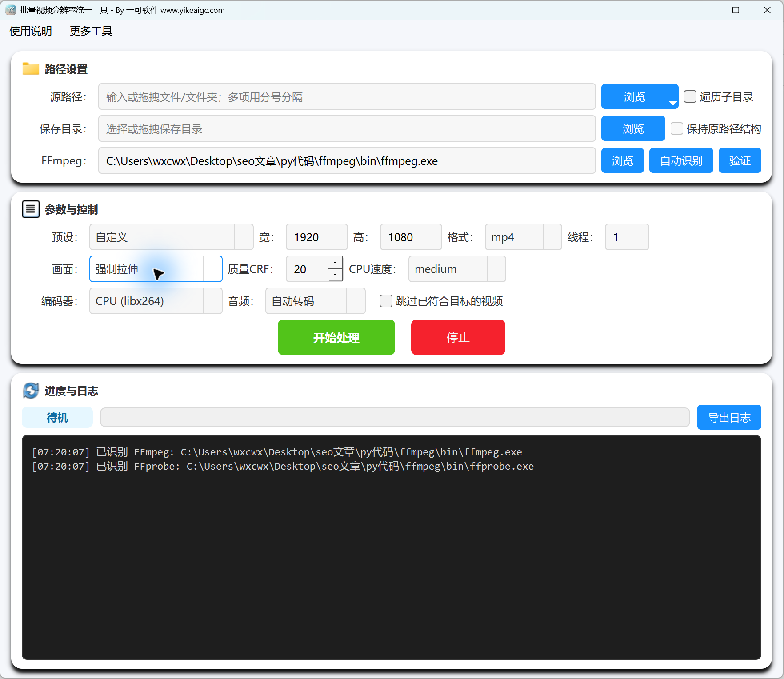Increase 质量CRF with the up arrow
The width and height of the screenshot is (784, 679).
coord(335,263)
